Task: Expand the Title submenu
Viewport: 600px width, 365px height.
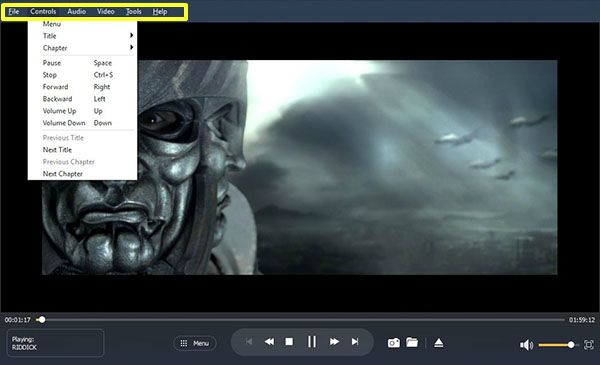Action: [x=82, y=36]
